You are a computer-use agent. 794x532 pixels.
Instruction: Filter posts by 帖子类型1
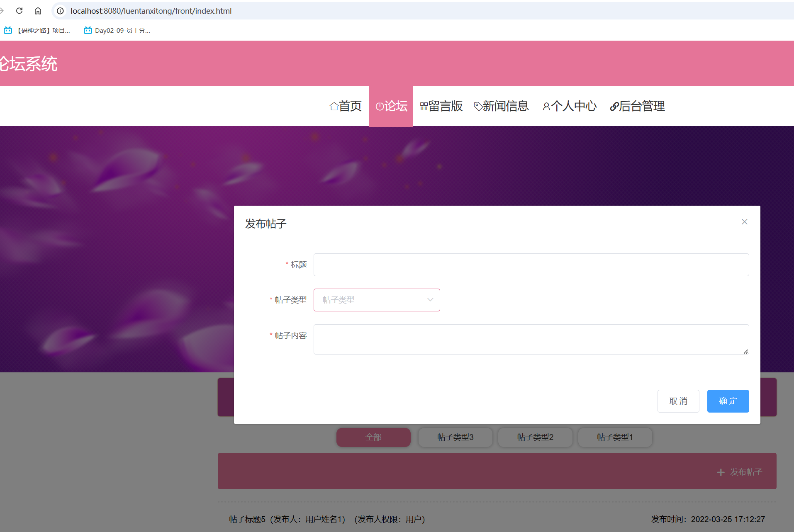coord(615,437)
